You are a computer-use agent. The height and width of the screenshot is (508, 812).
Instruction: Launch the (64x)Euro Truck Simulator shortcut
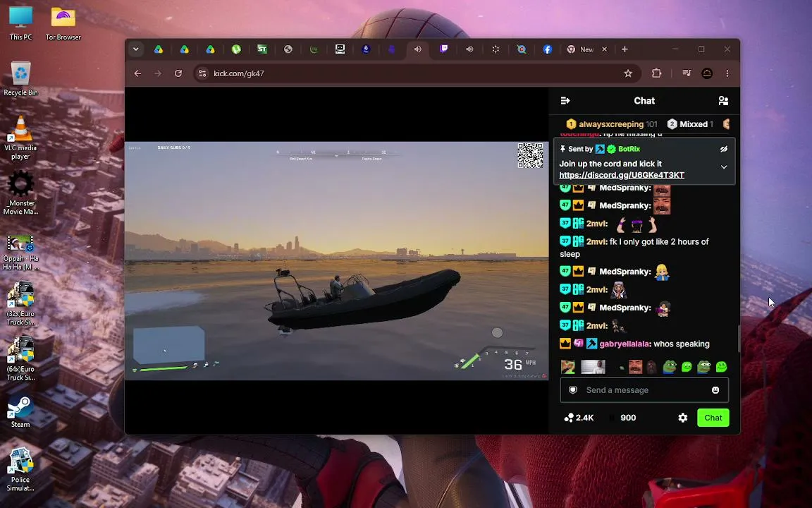(20, 359)
